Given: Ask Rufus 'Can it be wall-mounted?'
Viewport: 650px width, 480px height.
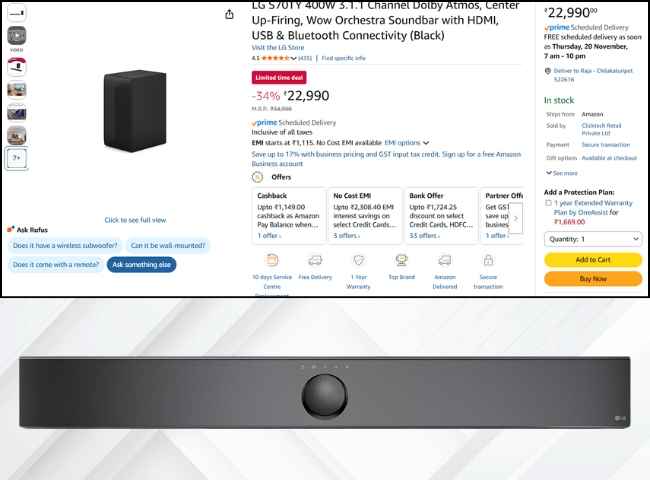Looking at the screenshot, I should 168,245.
